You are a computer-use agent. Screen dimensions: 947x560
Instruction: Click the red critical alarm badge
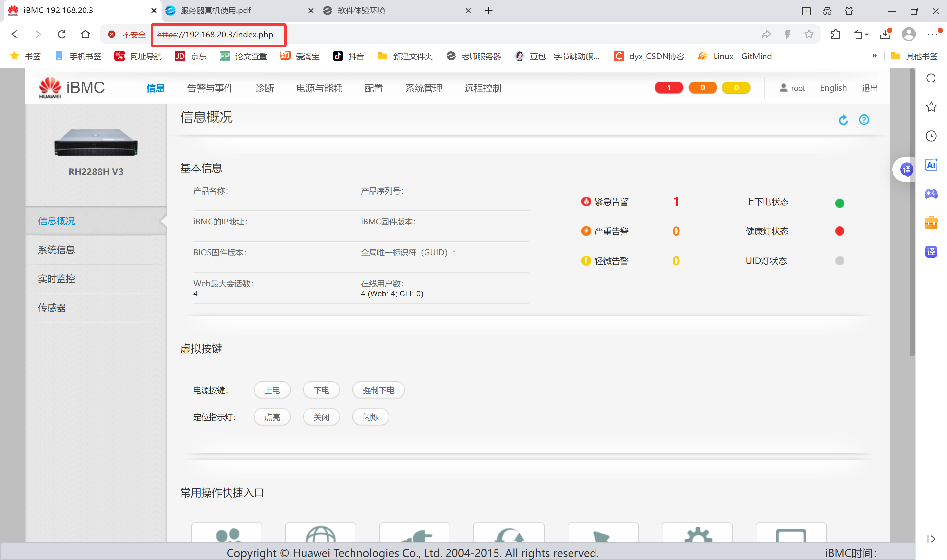tap(668, 88)
